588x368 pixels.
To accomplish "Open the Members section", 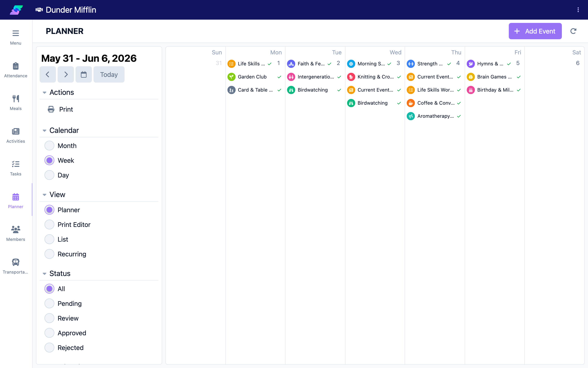I will tap(16, 233).
